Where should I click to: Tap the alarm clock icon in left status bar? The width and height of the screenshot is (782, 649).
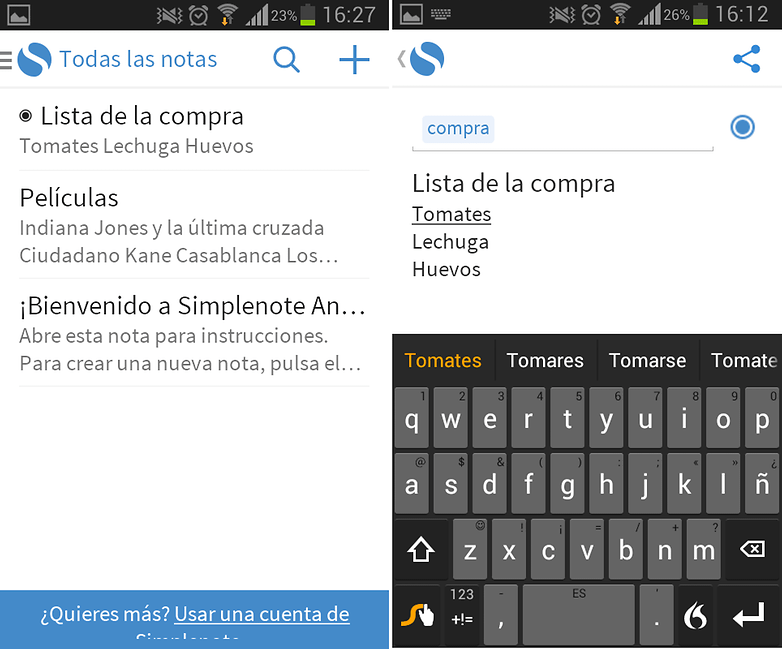[x=198, y=15]
